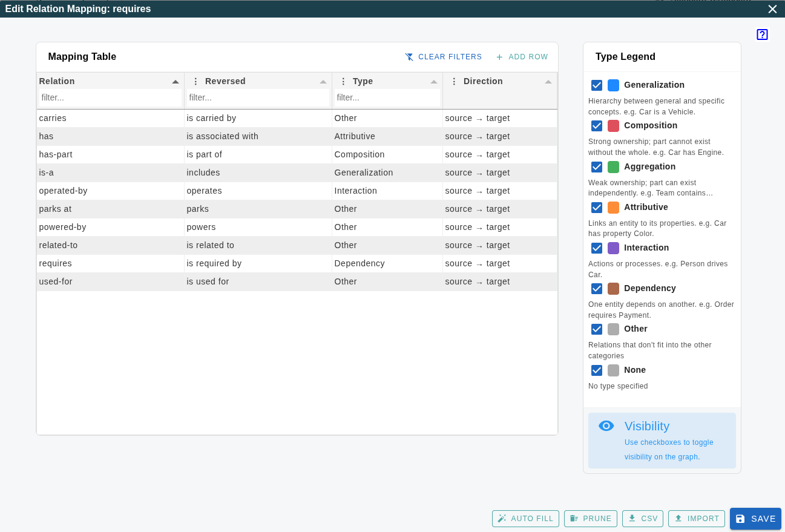The width and height of the screenshot is (785, 532).
Task: Open the Direction column options menu
Action: [x=455, y=80]
